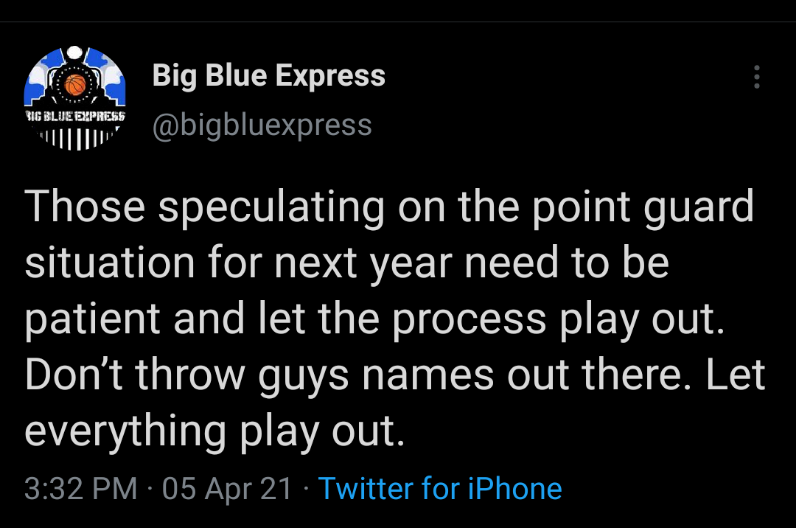Open the Twitter for iPhone source link
This screenshot has height=528, width=796.
point(440,489)
